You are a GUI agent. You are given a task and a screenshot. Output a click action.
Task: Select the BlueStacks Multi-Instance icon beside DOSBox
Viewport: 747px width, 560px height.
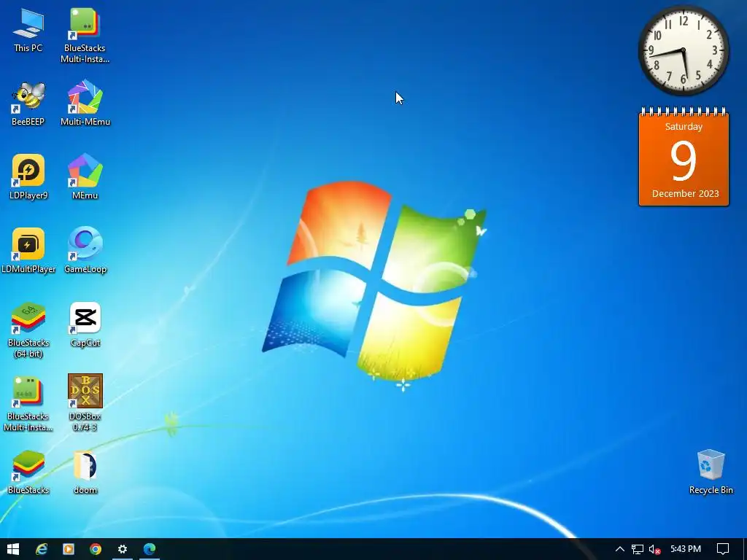(x=28, y=404)
